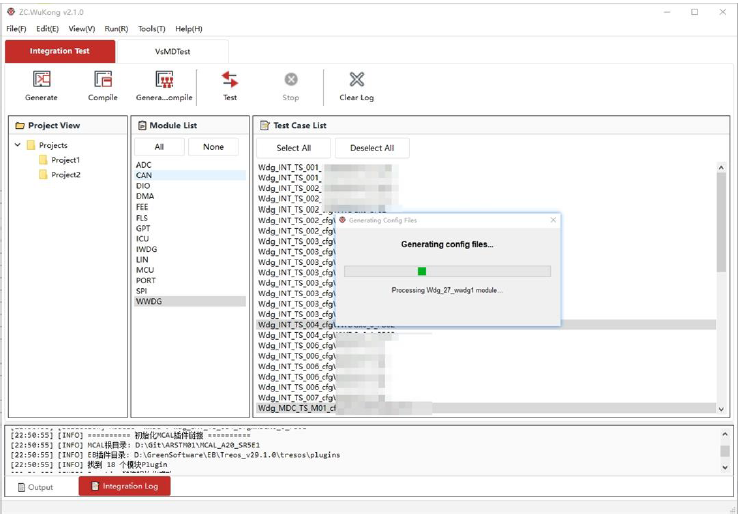The width and height of the screenshot is (739, 519).
Task: Close the Generating Config Files dialog
Action: point(553,220)
